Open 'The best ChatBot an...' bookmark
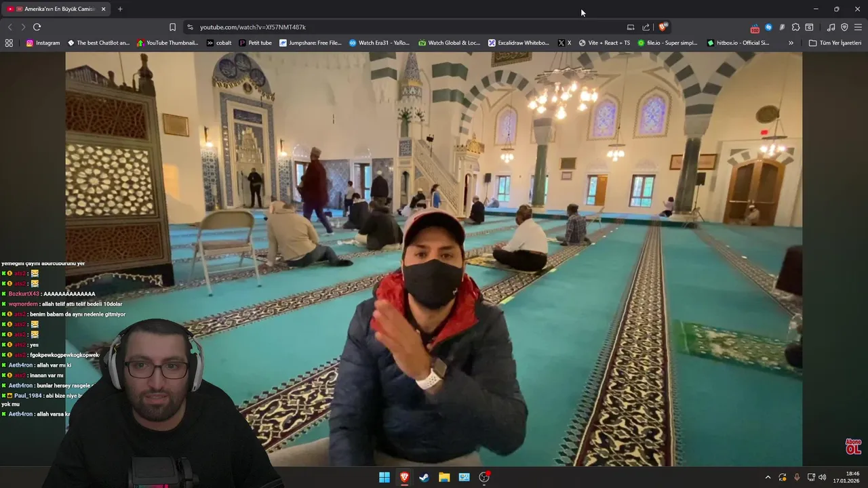 pyautogui.click(x=98, y=43)
